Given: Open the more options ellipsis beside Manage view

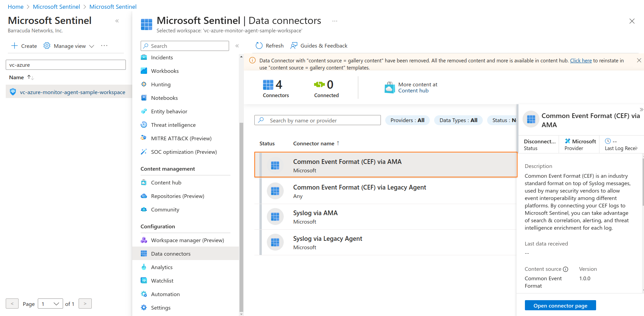Looking at the screenshot, I should [104, 46].
